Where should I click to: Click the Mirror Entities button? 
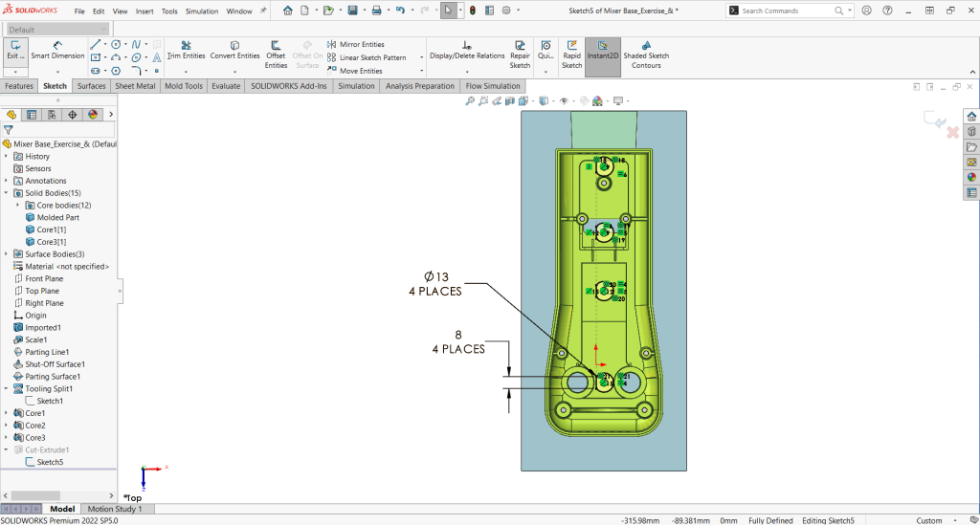(355, 44)
